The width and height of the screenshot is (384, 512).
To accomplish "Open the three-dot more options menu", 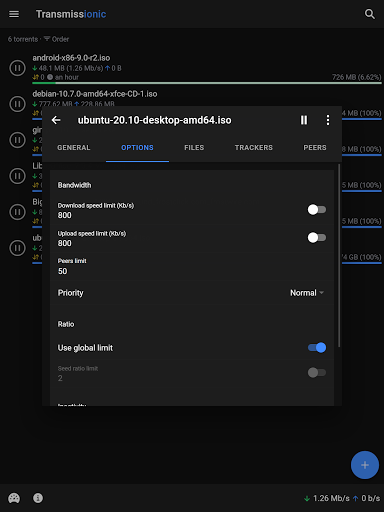I will pos(328,120).
